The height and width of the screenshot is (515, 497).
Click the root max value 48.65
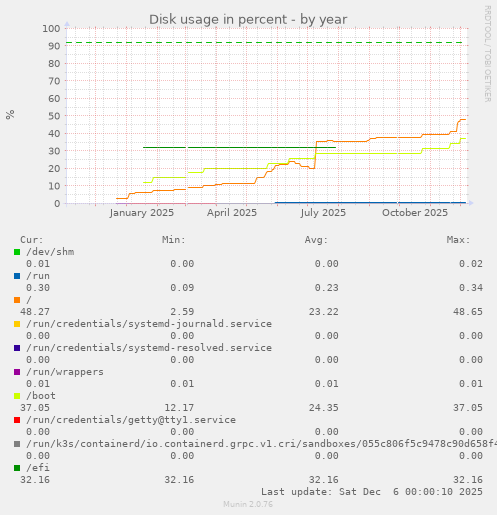pyautogui.click(x=468, y=312)
